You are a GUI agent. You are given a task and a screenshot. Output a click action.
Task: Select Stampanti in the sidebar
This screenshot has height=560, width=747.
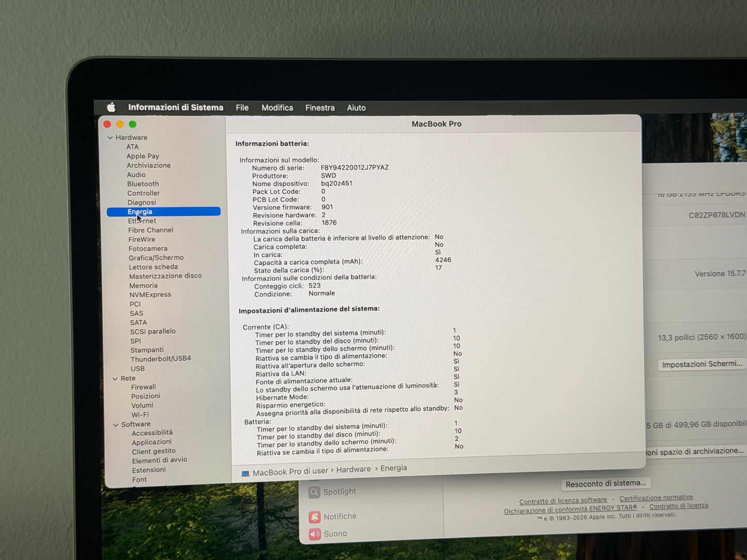point(147,350)
